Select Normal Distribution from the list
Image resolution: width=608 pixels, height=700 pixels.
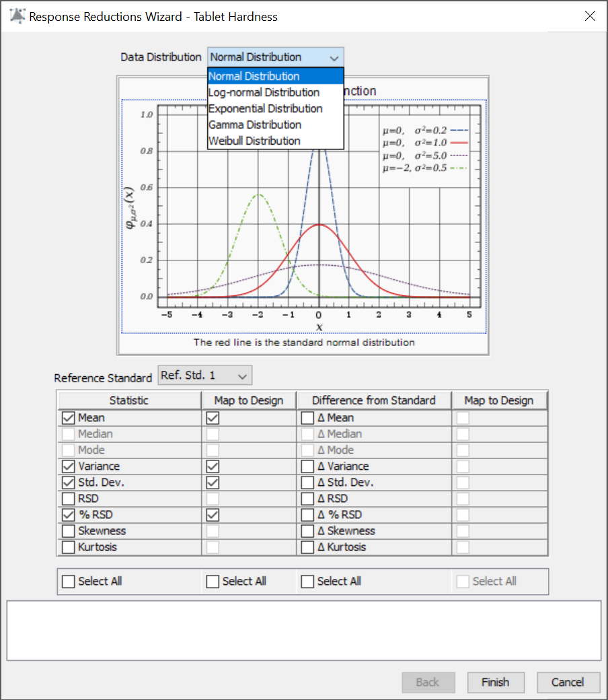point(275,76)
